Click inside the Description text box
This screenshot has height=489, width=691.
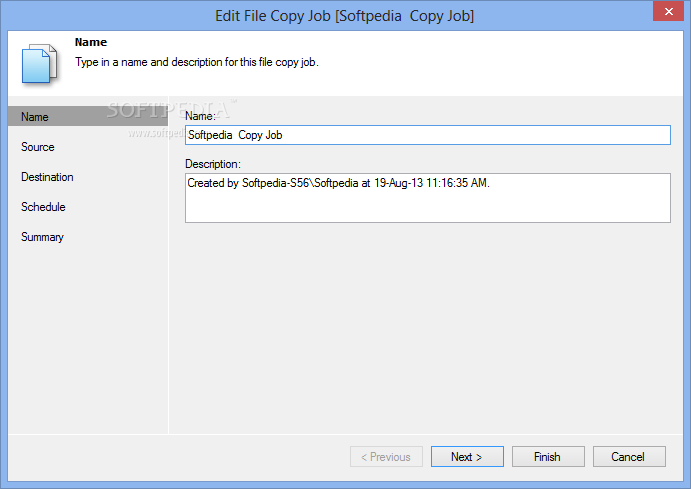428,198
